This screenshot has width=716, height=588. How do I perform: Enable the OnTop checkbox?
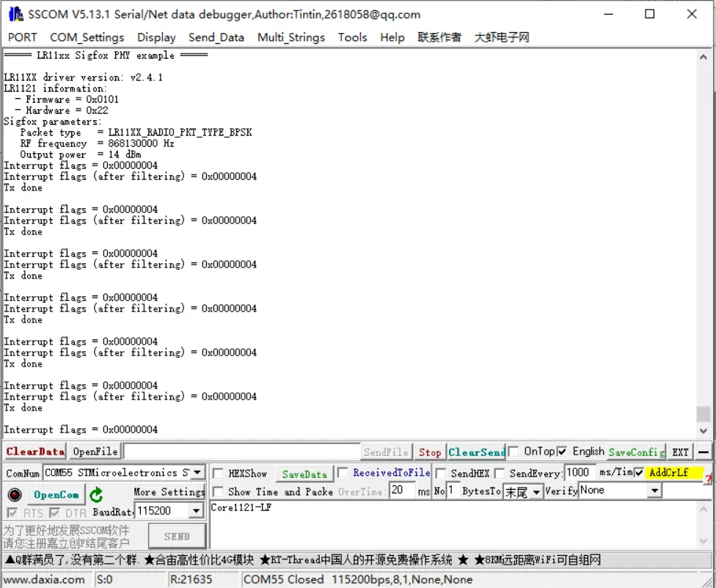pos(514,452)
